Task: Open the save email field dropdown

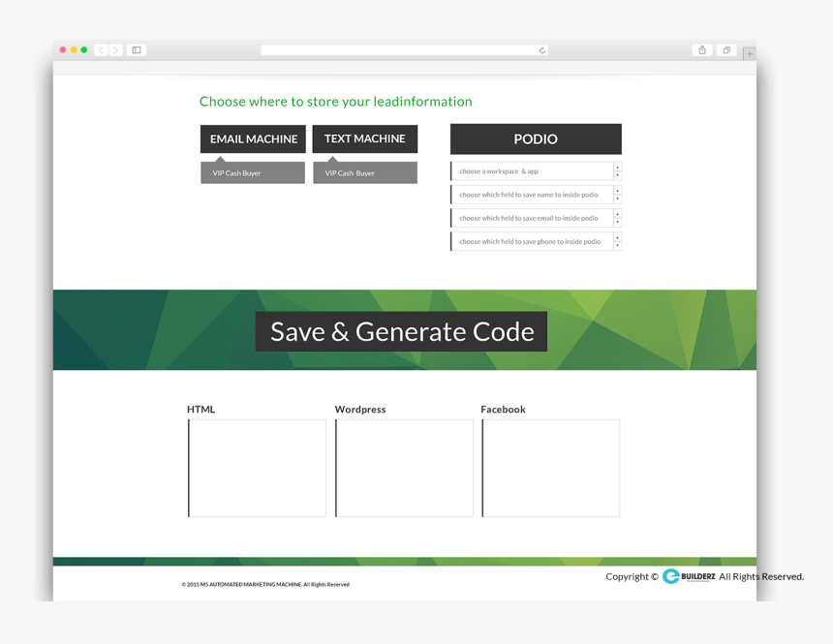Action: pyautogui.click(x=536, y=218)
